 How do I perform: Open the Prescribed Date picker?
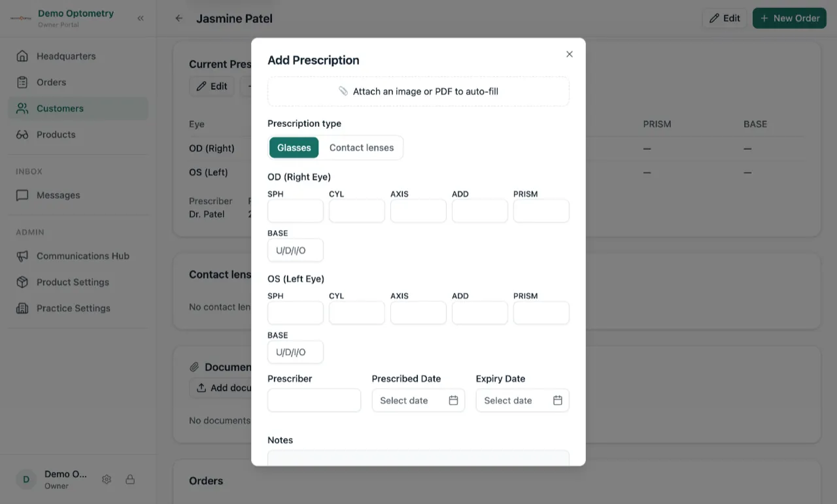coord(418,401)
